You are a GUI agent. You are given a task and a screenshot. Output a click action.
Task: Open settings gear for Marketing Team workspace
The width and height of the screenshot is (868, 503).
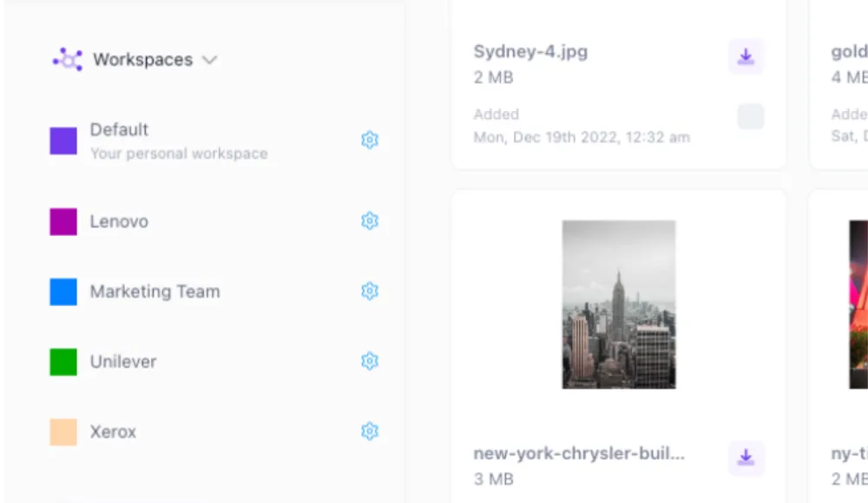(x=369, y=291)
